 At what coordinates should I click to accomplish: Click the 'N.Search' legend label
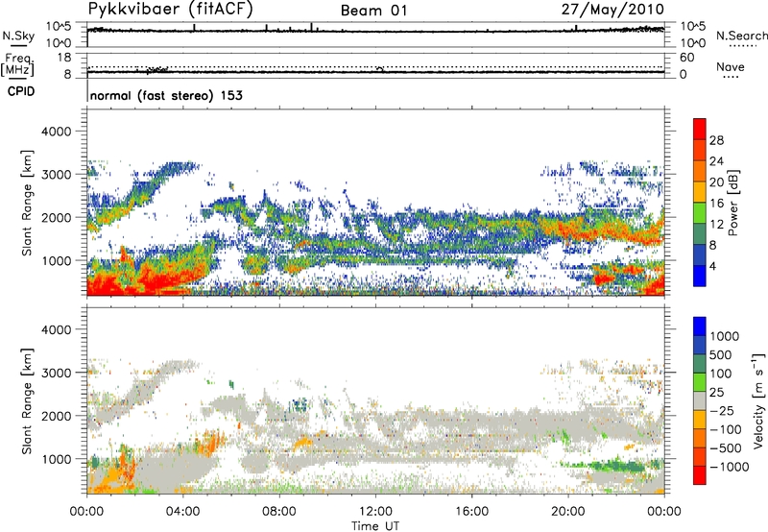pos(741,36)
